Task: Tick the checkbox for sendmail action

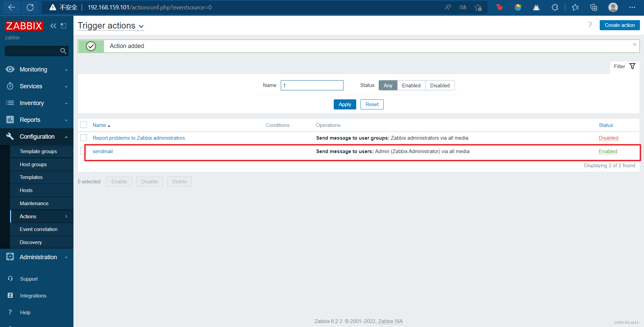Action: click(84, 151)
